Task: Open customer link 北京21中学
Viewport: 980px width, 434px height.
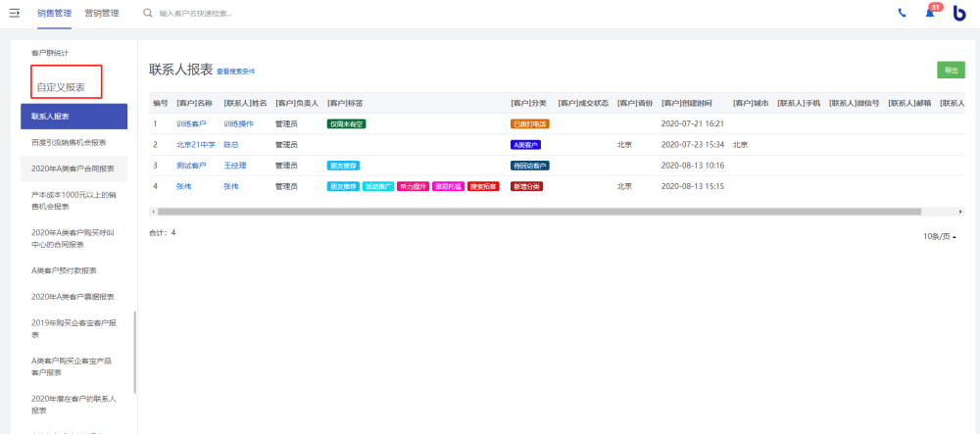Action: tap(194, 145)
